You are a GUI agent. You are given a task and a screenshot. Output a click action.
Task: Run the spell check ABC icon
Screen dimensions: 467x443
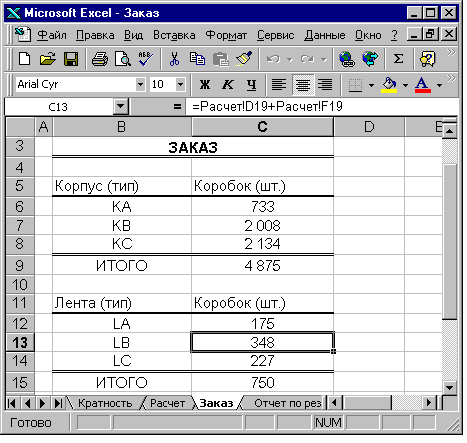click(x=145, y=59)
